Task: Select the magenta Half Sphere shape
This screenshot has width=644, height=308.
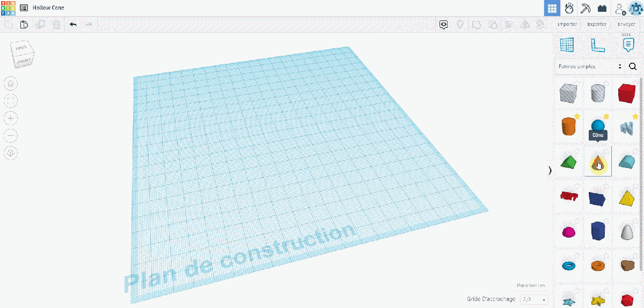Action: (568, 231)
